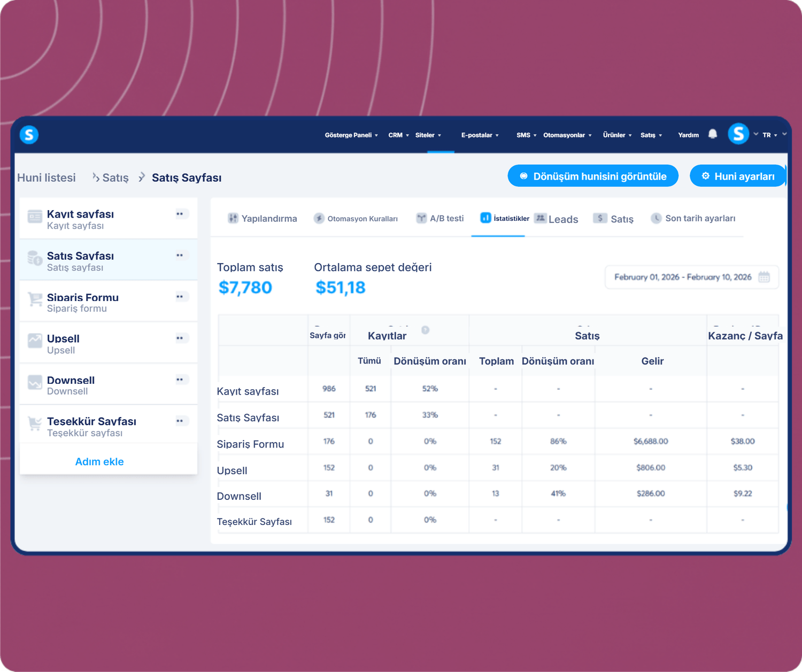Image resolution: width=802 pixels, height=672 pixels.
Task: Open the Yardım link
Action: coord(689,135)
